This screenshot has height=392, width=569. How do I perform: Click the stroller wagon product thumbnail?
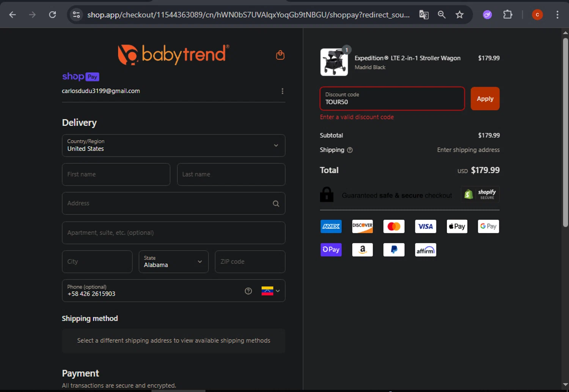(x=334, y=62)
